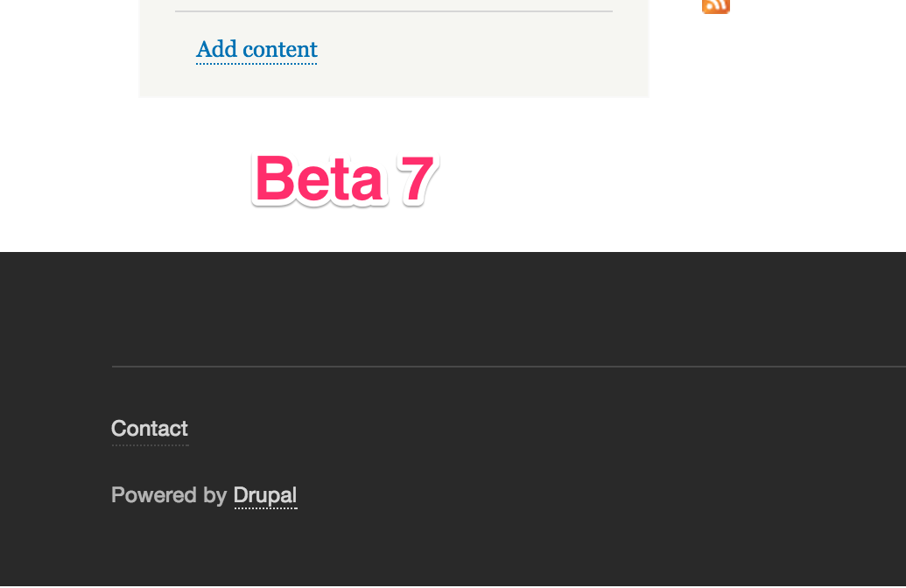The height and width of the screenshot is (588, 906).
Task: Click the Powered by text
Action: (169, 495)
